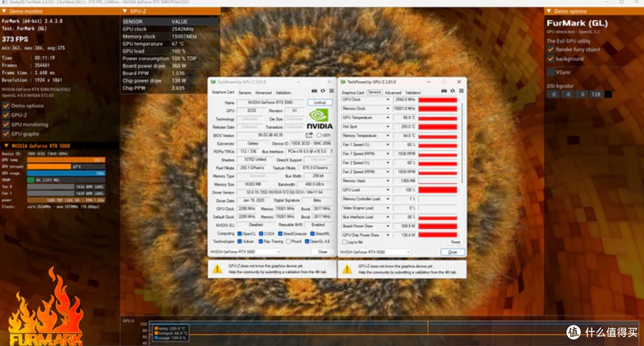The image size is (644, 346).
Task: Click the Lookup button
Action: tap(320, 103)
